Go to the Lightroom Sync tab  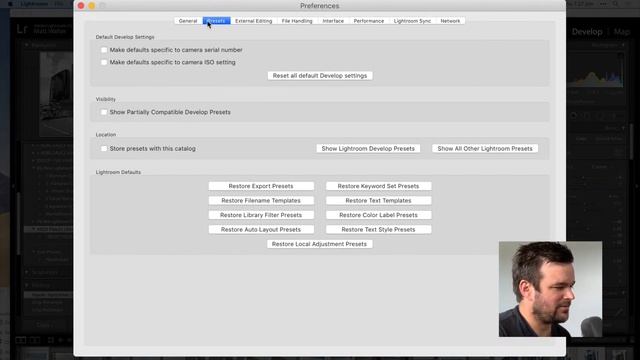click(x=412, y=21)
